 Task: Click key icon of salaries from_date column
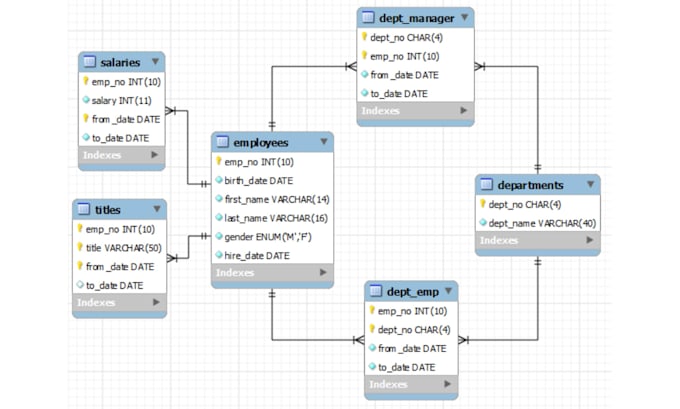point(85,118)
